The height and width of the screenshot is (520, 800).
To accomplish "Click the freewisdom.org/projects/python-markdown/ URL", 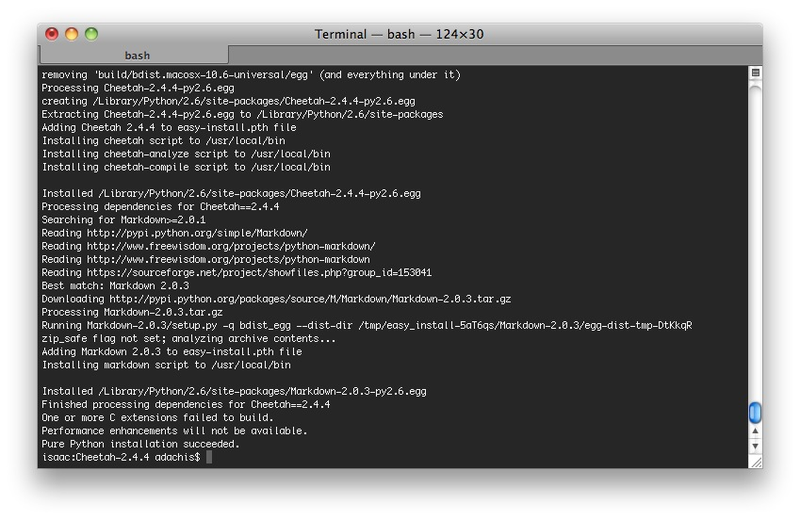I will pos(231,246).
